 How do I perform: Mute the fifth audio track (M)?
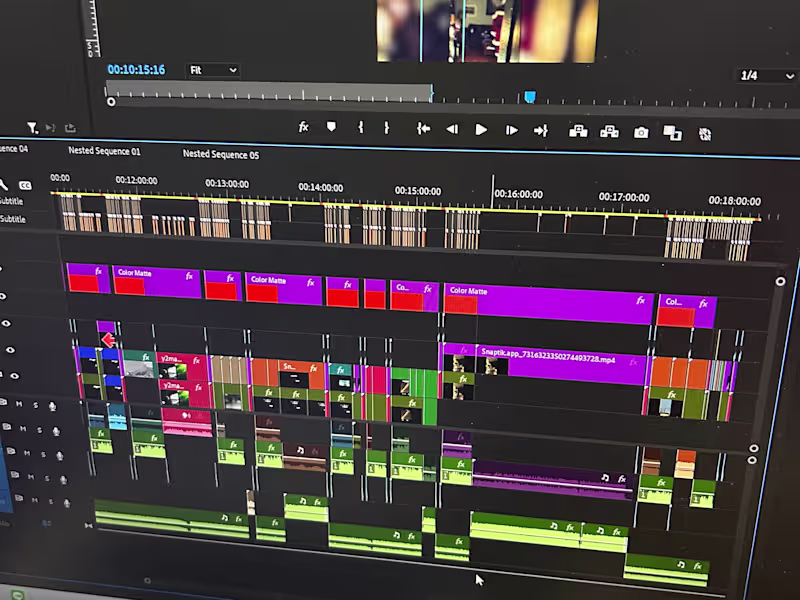tap(35, 501)
